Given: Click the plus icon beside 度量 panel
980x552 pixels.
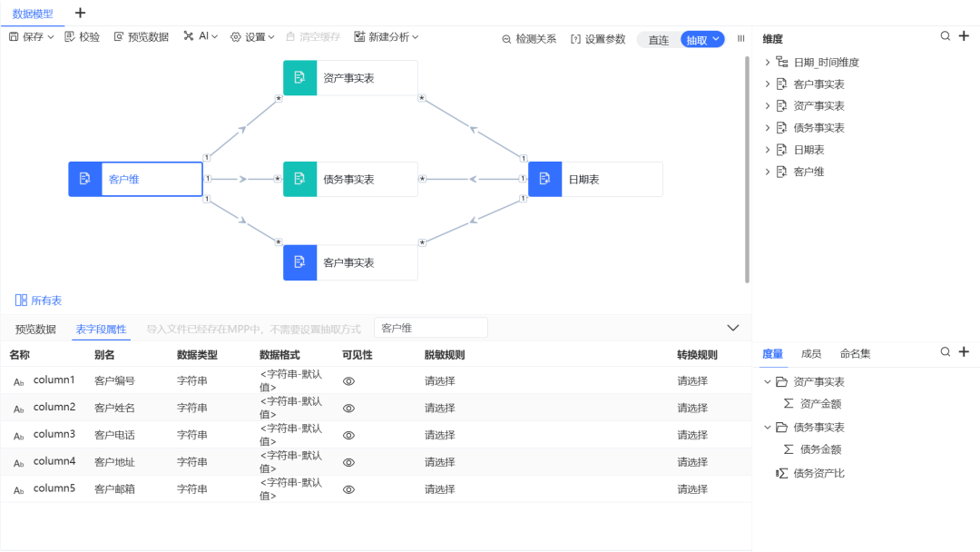Looking at the screenshot, I should (x=964, y=351).
